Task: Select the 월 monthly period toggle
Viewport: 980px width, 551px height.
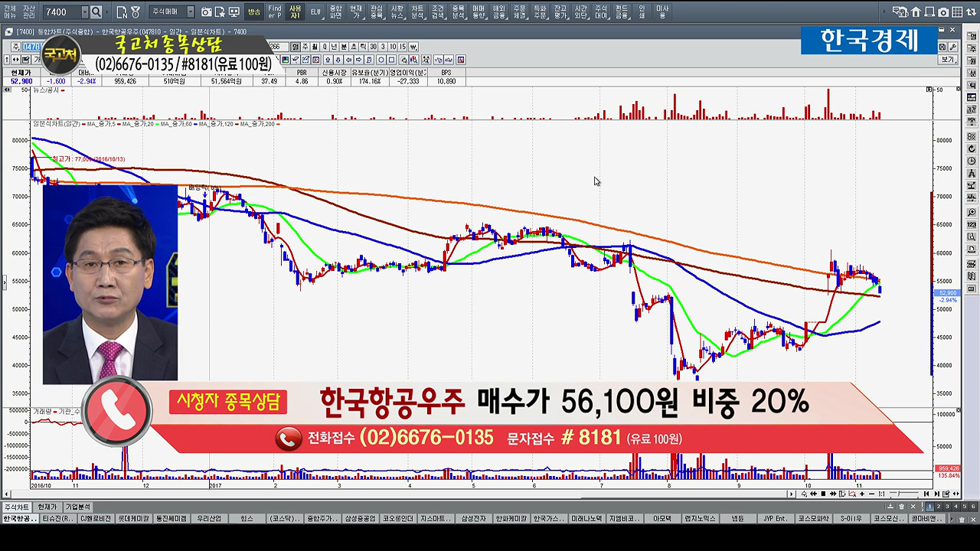Action: pos(315,47)
